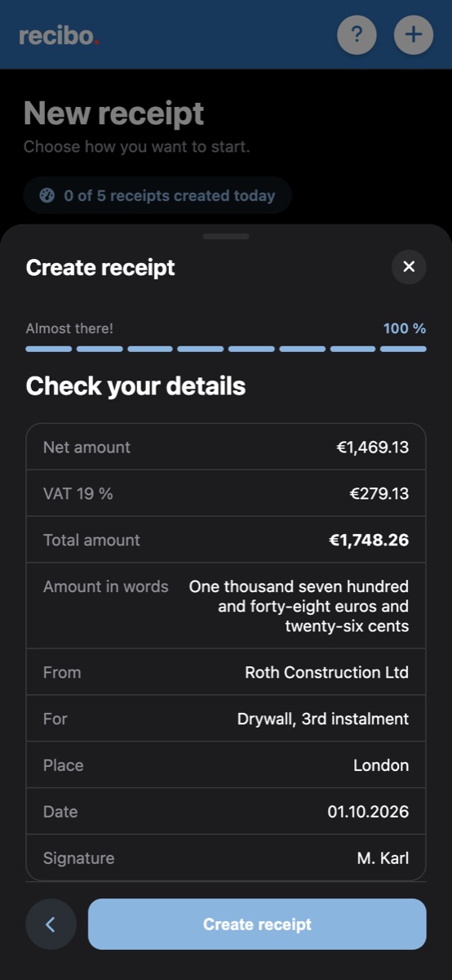Click the From Roth Construction Ltd row

pyautogui.click(x=226, y=672)
